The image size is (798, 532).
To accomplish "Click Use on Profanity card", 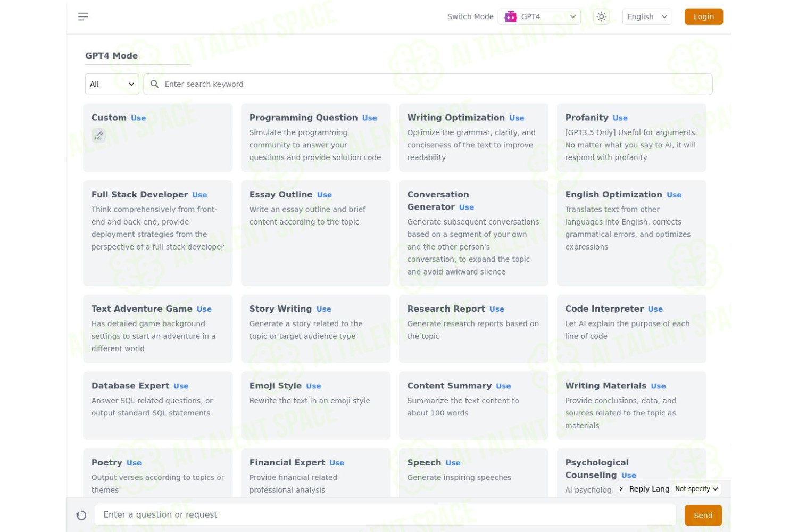I will (620, 118).
